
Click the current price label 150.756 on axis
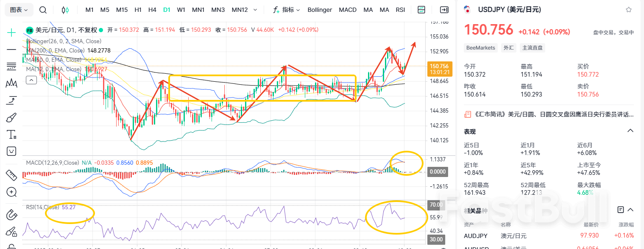click(x=439, y=66)
